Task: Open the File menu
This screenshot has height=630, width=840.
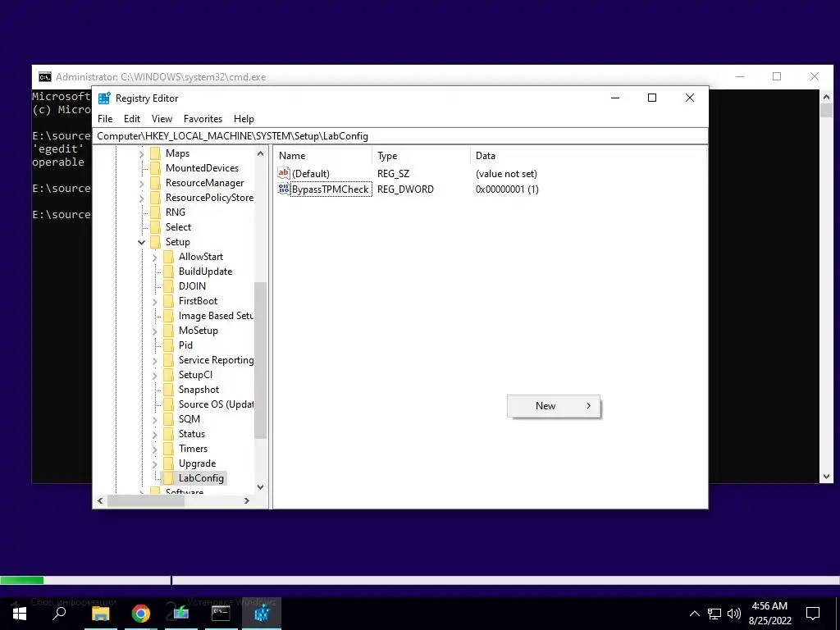Action: pos(105,119)
